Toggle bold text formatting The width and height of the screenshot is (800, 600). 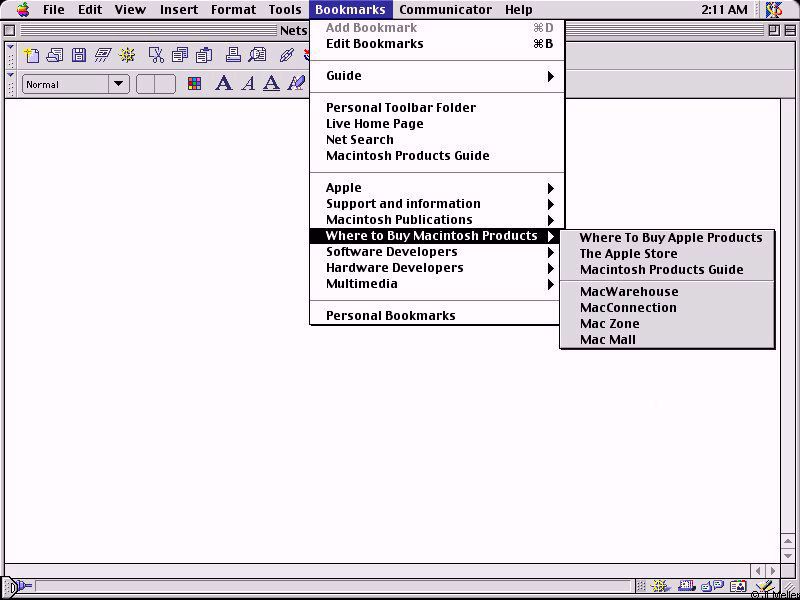coord(223,84)
